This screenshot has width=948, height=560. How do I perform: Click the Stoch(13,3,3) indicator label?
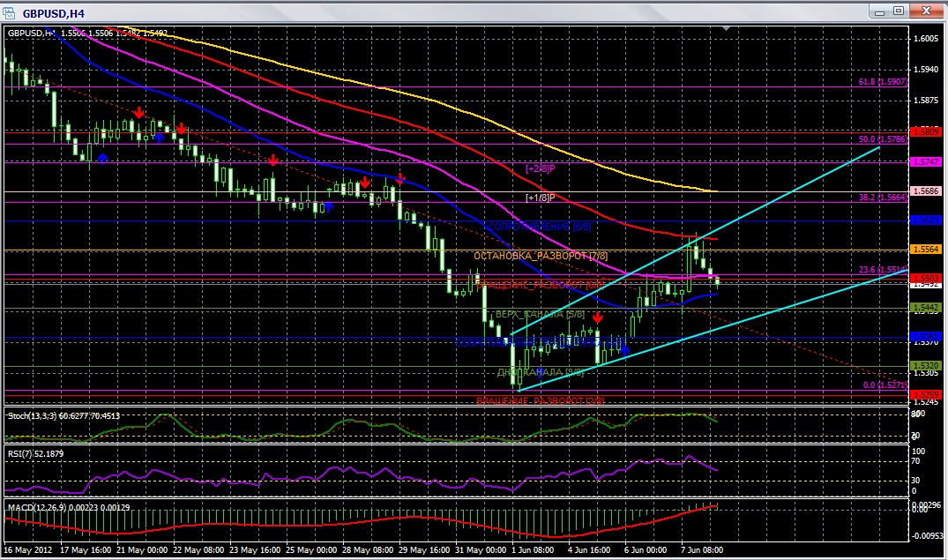click(63, 416)
